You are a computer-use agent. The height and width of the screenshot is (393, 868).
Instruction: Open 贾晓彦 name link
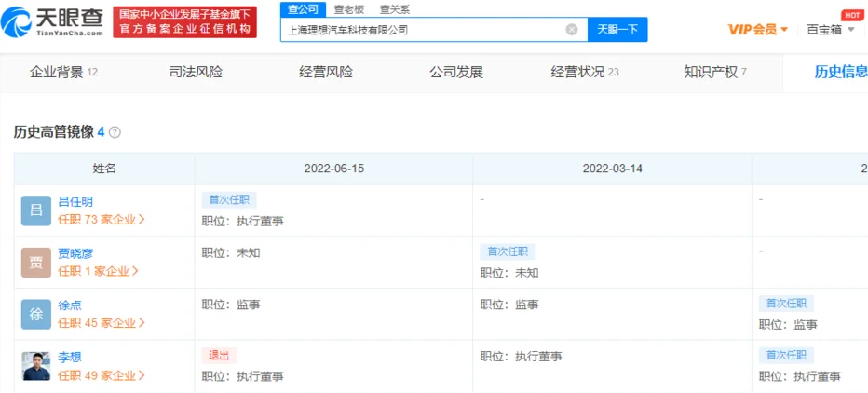pos(75,253)
